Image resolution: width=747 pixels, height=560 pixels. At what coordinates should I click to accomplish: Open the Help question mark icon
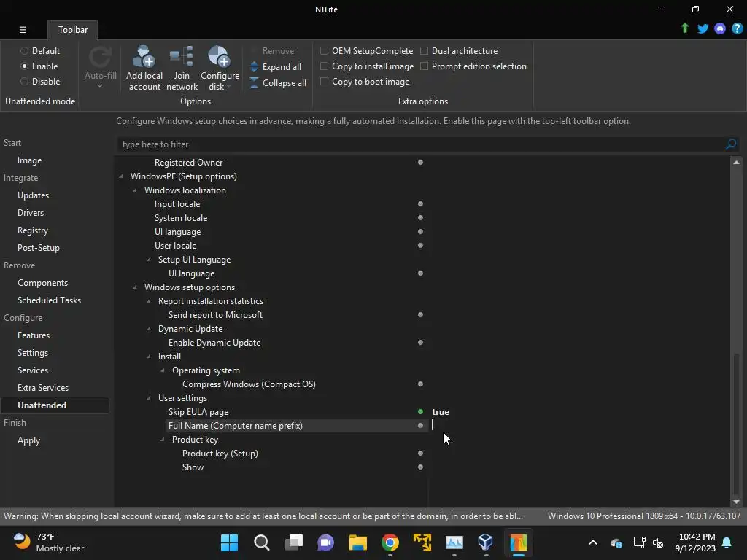point(737,28)
